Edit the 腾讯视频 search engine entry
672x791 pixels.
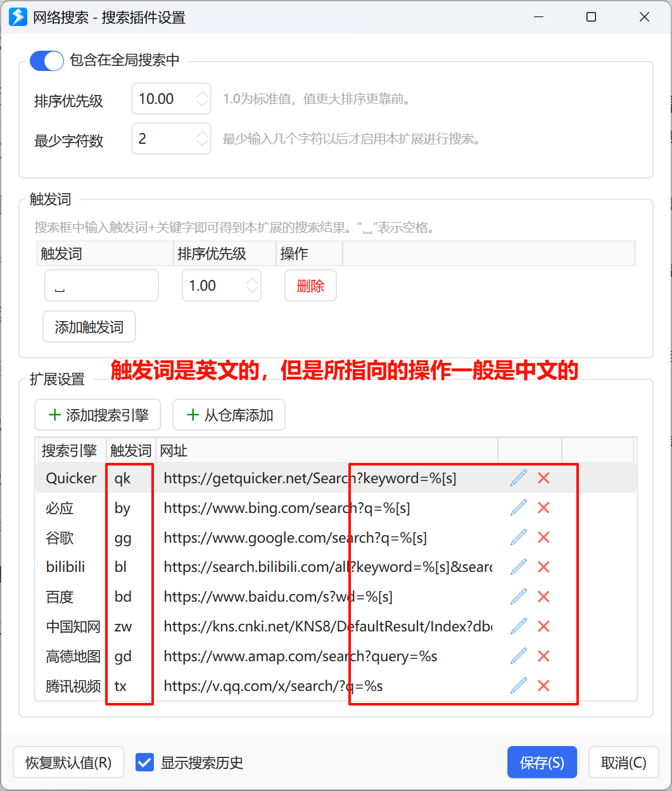click(x=518, y=685)
